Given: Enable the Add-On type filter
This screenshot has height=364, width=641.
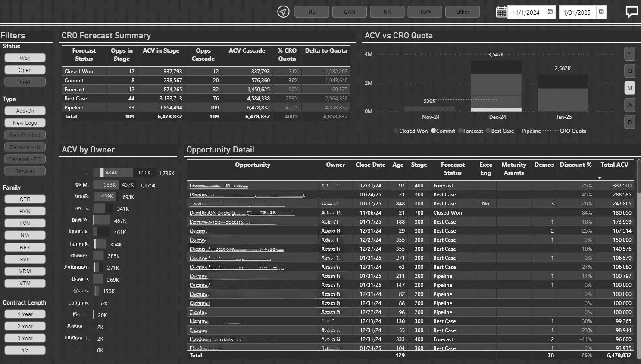Looking at the screenshot, I should [25, 111].
